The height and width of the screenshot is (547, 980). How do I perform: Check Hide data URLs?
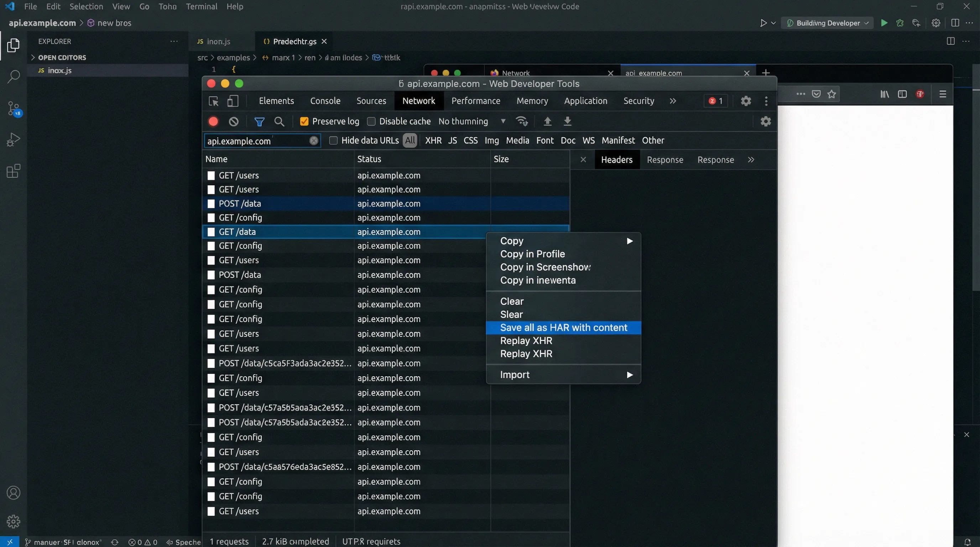(333, 140)
